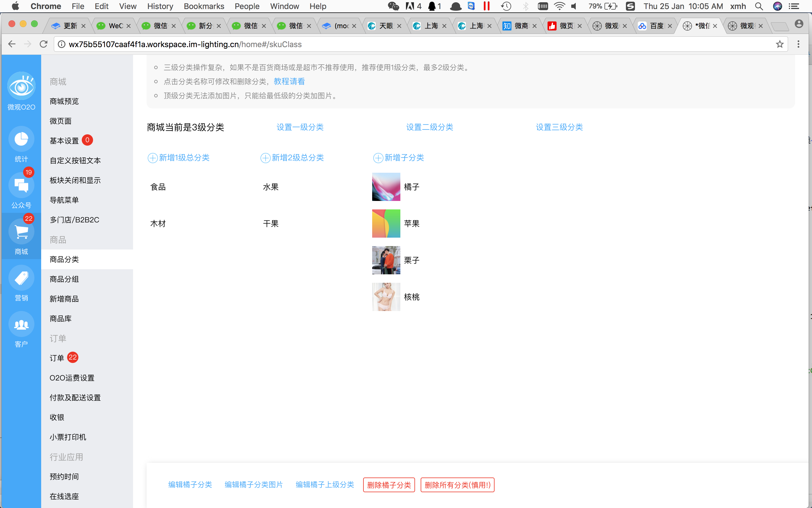Image resolution: width=812 pixels, height=508 pixels.
Task: Open the View menu
Action: point(127,6)
